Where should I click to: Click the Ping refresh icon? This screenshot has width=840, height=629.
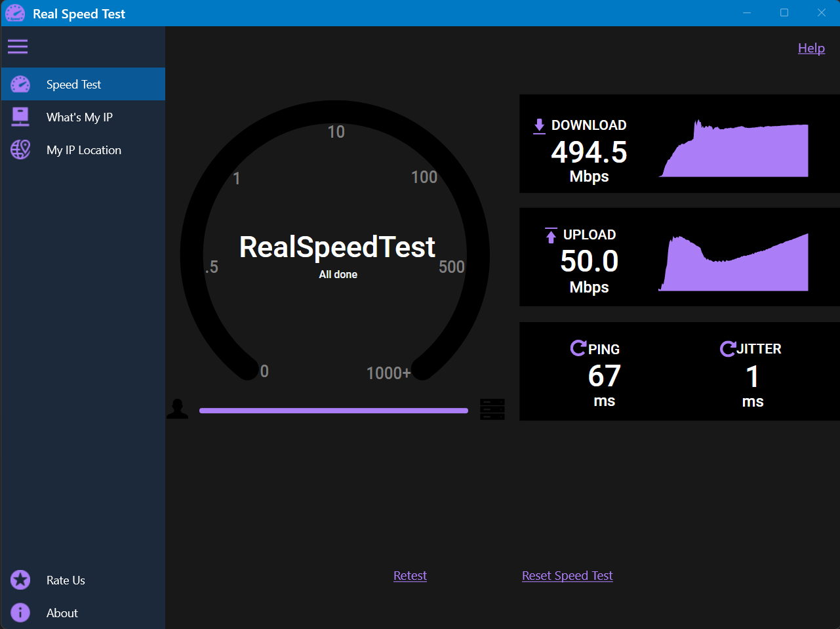[578, 348]
